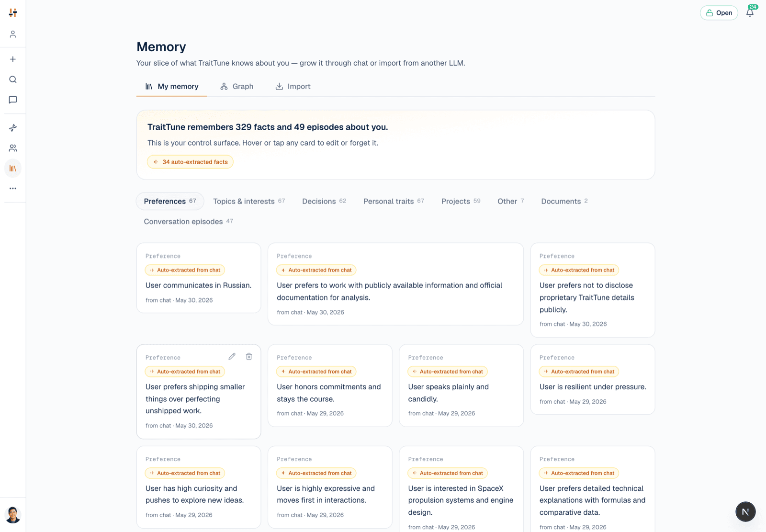This screenshot has height=532, width=766.
Task: Click auto-extracted badge on Russian card
Action: tap(185, 270)
